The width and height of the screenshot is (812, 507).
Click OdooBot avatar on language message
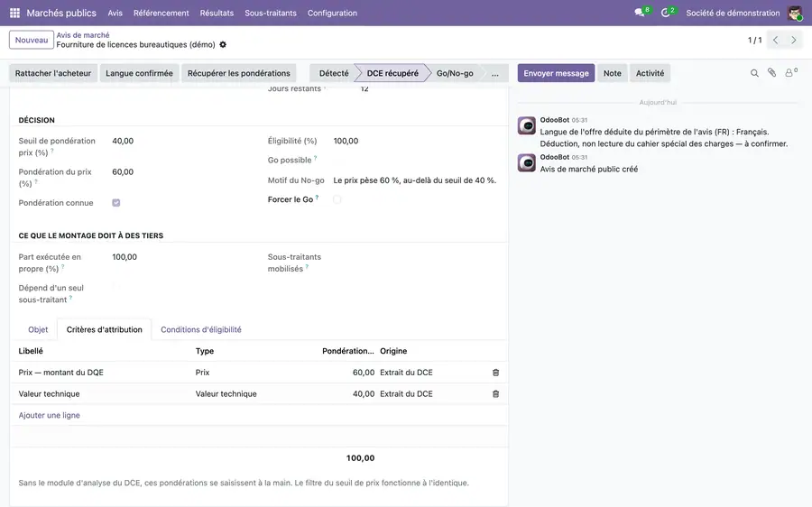[x=527, y=125]
